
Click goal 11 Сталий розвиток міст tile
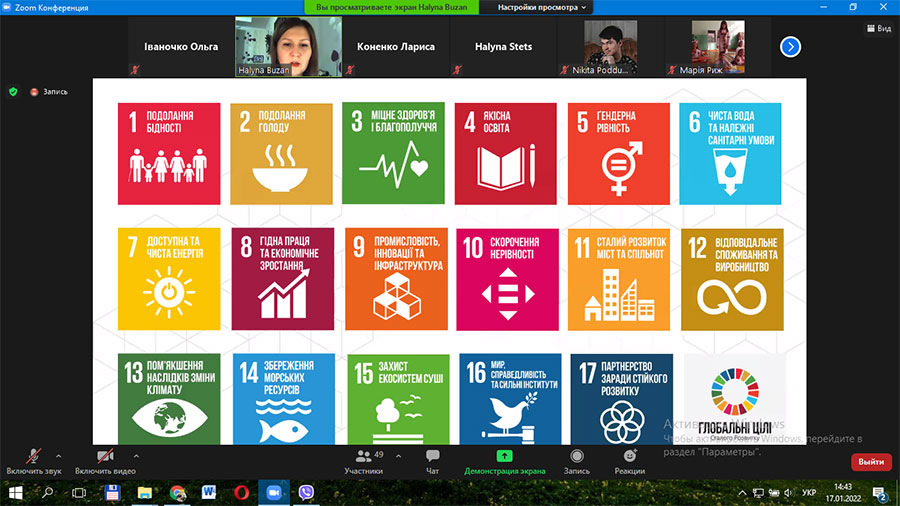(619, 279)
